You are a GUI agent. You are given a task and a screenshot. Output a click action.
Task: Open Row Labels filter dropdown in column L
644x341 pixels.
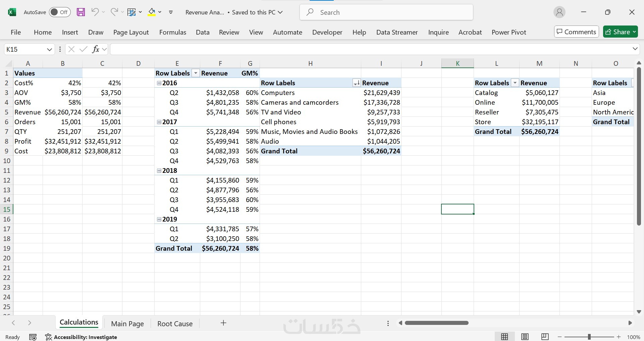pyautogui.click(x=515, y=83)
